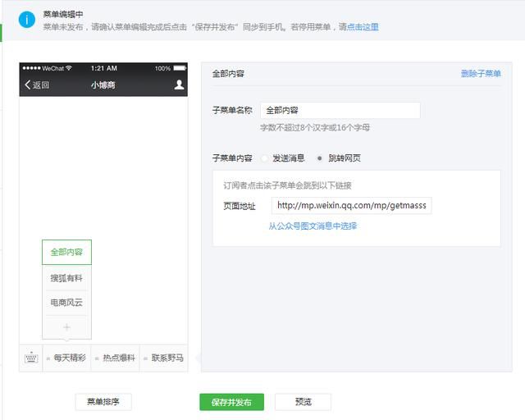Select the 搜狐有料 submenu item
The width and height of the screenshot is (525, 420).
66,278
